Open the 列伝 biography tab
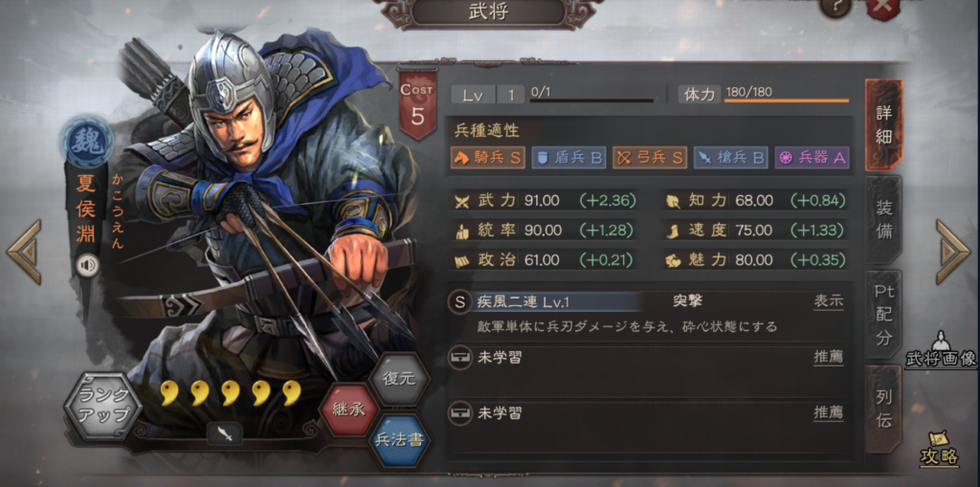Viewport: 980px width, 487px height. click(x=883, y=410)
